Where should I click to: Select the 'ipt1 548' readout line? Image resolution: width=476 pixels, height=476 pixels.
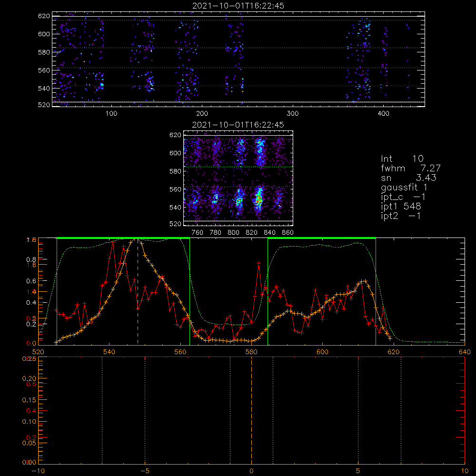pyautogui.click(x=401, y=207)
